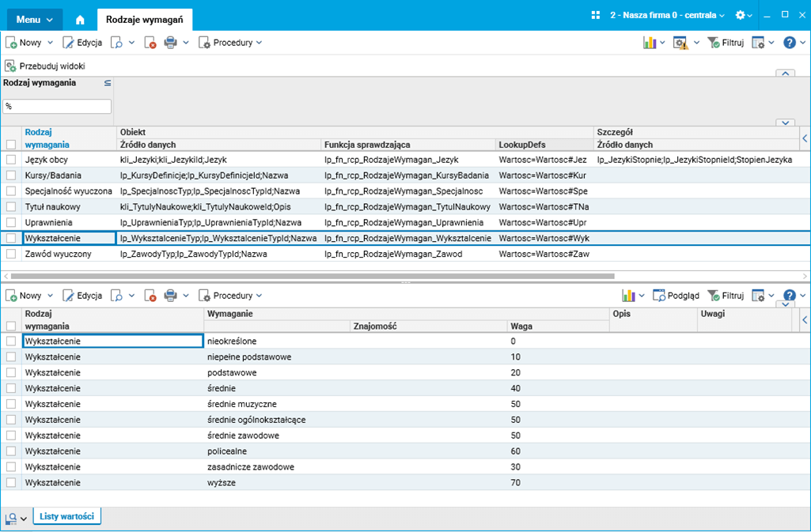Click the Rodzaj wymagania filter input field
Screen dimensions: 811x532
(x=57, y=106)
